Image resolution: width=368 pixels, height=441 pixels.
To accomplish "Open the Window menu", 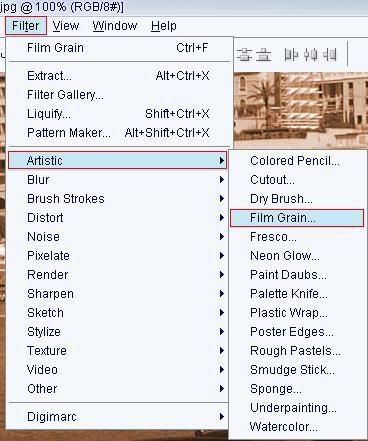I will point(115,26).
